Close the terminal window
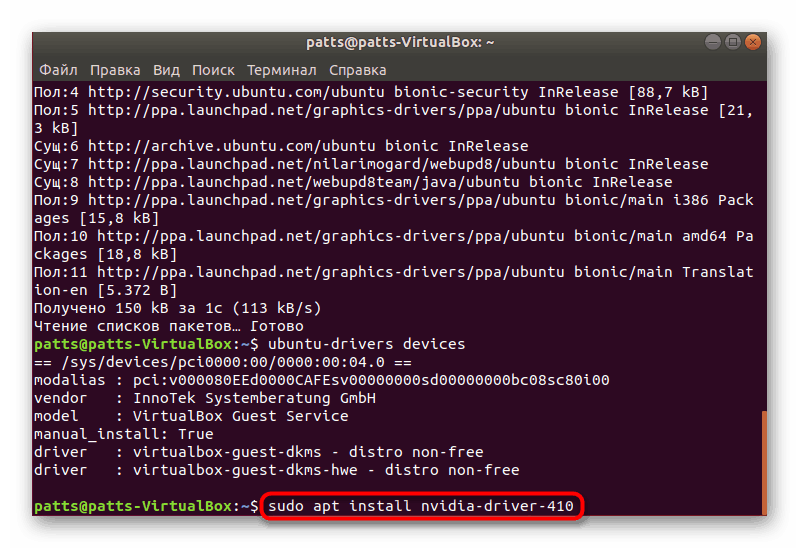The image size is (799, 548). (753, 42)
